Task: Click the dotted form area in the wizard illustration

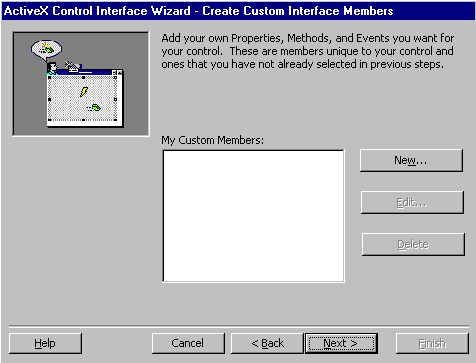Action: coord(83,99)
